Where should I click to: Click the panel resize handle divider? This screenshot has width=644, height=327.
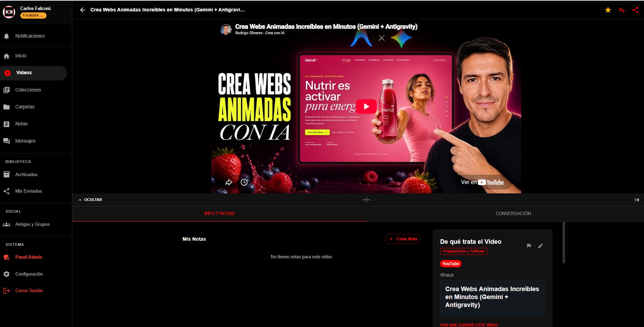click(x=366, y=200)
